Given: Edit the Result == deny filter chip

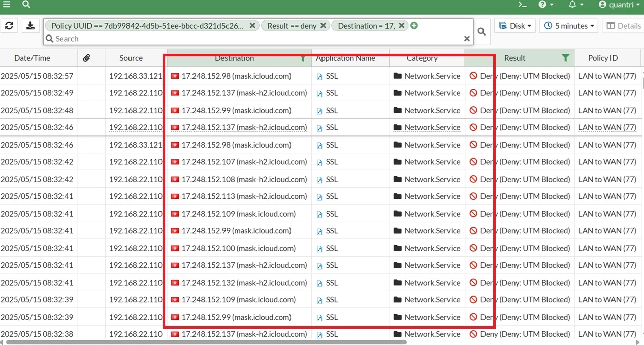Looking at the screenshot, I should point(292,26).
